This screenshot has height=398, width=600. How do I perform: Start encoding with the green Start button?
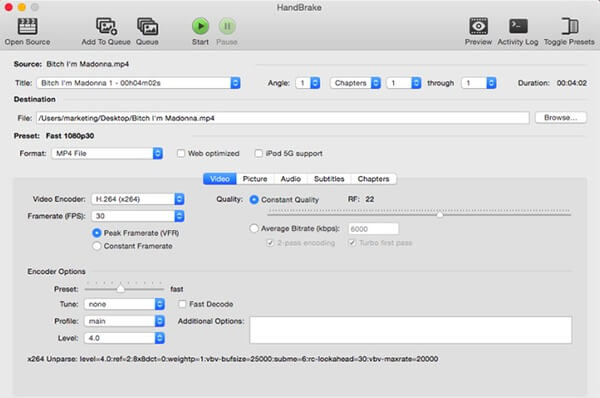coord(200,26)
